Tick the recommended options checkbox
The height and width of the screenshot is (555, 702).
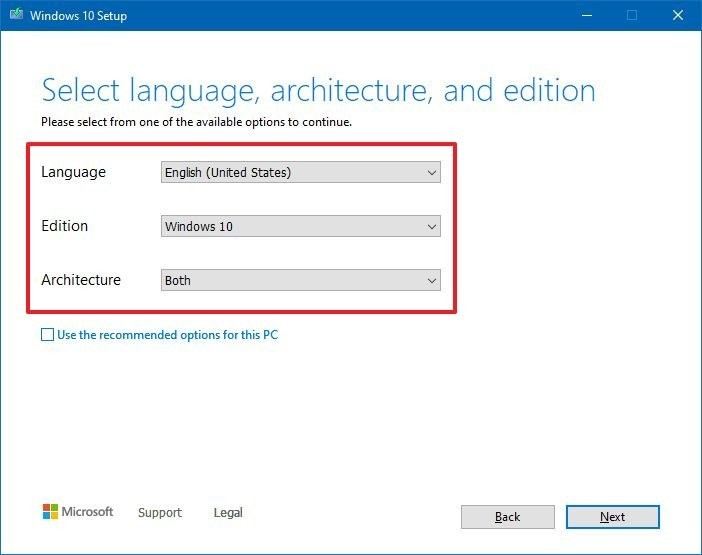click(x=47, y=335)
